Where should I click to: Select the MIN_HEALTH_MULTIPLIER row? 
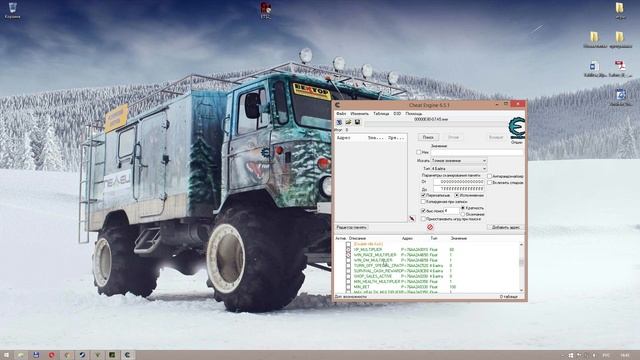(x=427, y=281)
